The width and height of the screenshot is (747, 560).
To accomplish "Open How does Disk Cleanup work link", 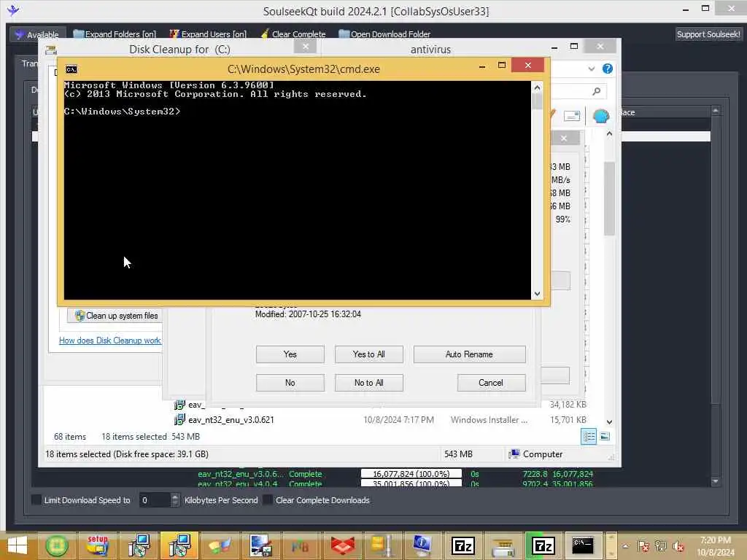I will (110, 340).
